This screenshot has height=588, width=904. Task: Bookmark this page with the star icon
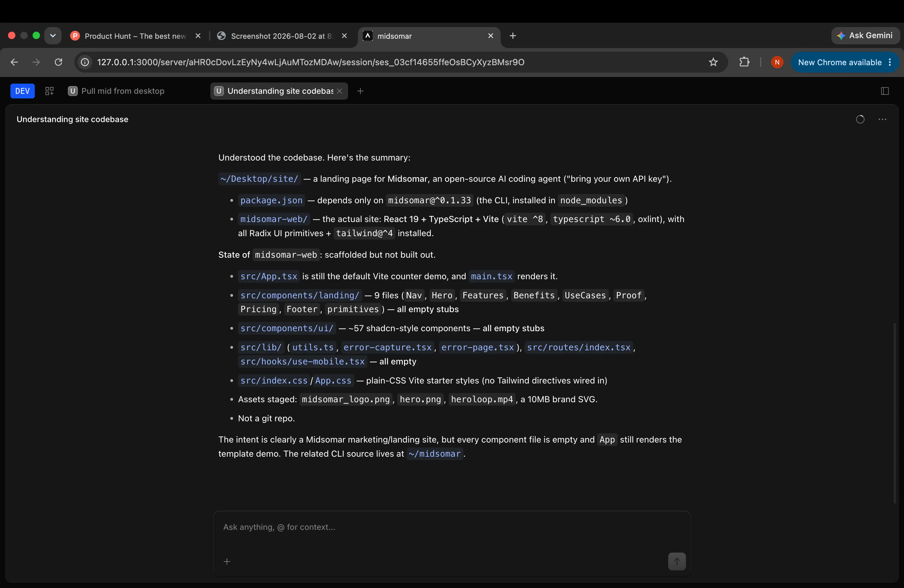[713, 62]
